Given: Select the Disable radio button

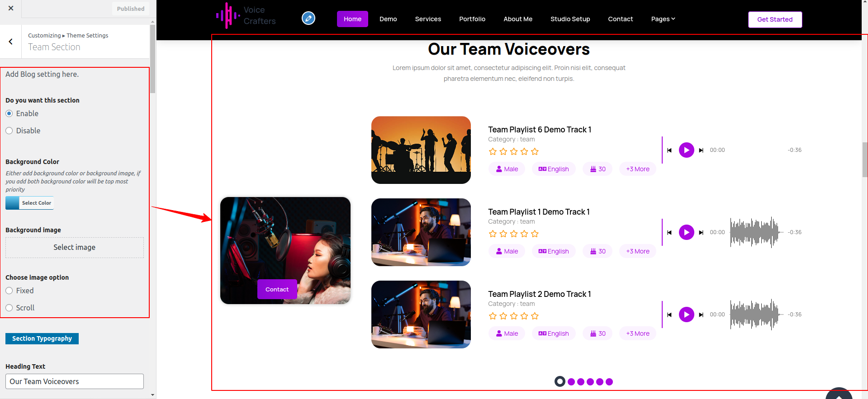Looking at the screenshot, I should coord(9,131).
